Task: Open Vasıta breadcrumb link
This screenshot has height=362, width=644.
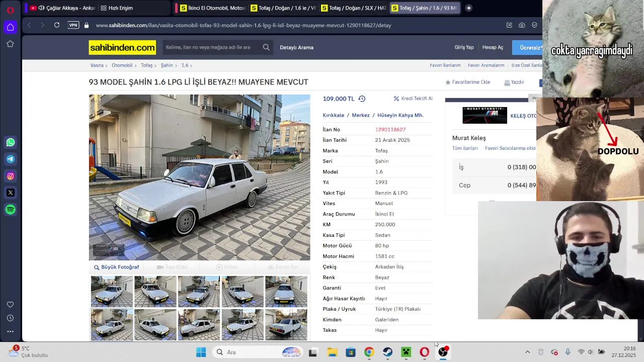Action: click(x=97, y=65)
